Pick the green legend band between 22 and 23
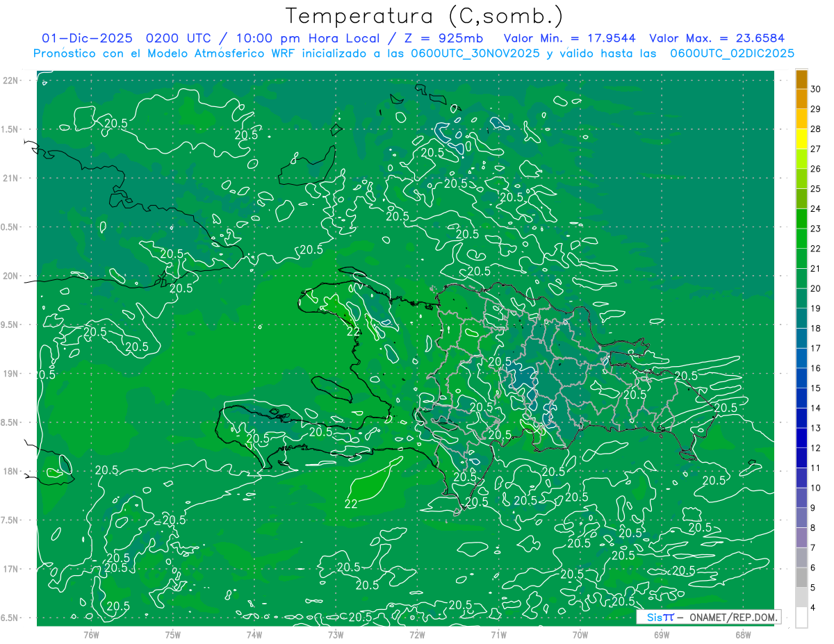This screenshot has width=834, height=644. point(801,238)
